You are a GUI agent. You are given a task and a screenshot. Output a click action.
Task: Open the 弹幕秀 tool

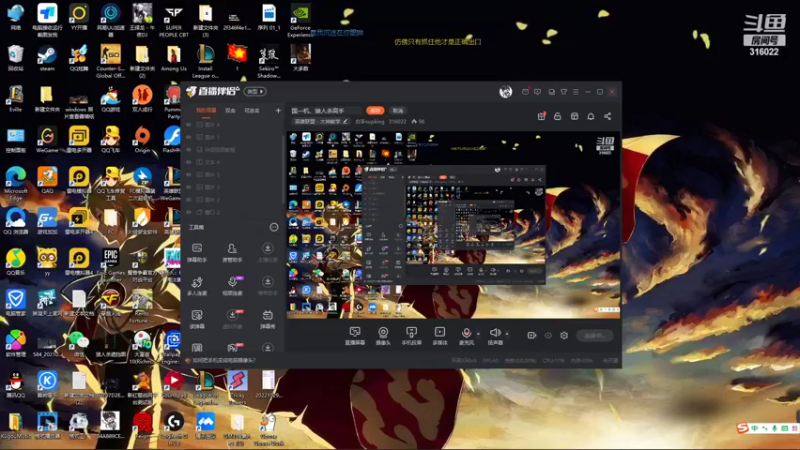click(x=267, y=319)
